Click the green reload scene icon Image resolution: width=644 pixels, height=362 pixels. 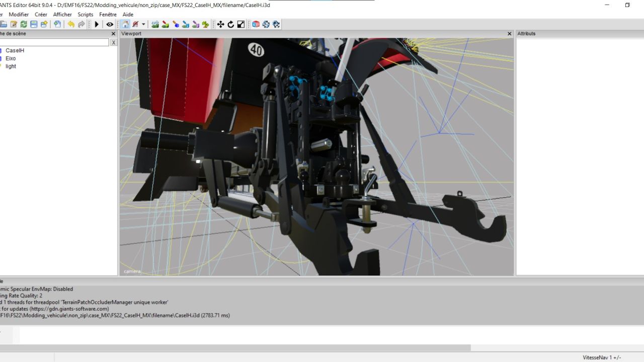[24, 24]
